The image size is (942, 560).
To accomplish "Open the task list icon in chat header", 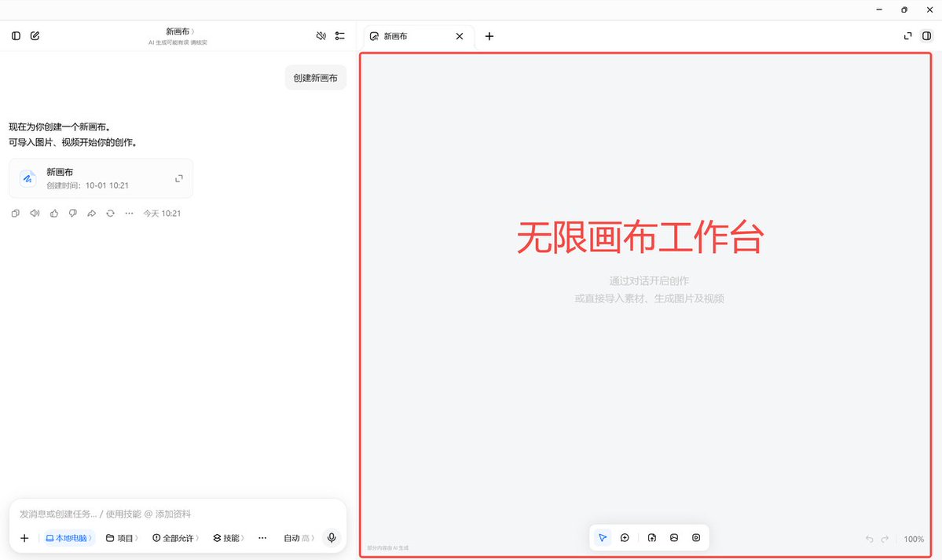I will tap(340, 36).
